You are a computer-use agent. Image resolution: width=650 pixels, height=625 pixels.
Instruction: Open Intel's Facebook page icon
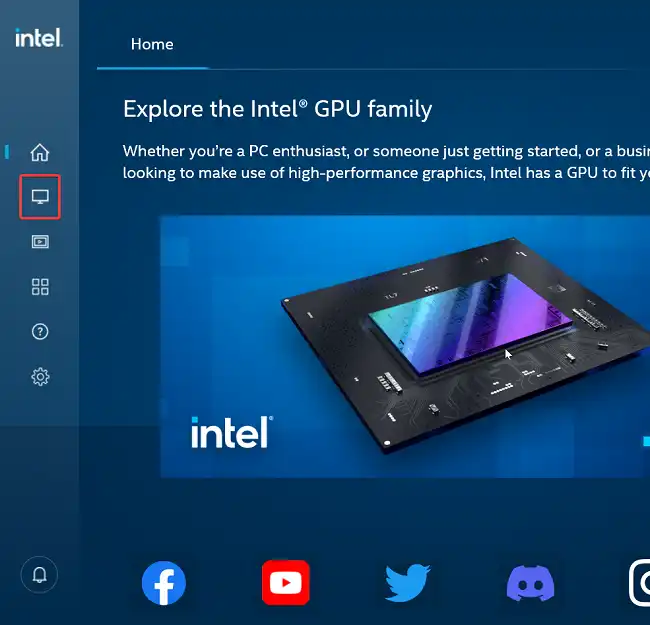click(164, 583)
